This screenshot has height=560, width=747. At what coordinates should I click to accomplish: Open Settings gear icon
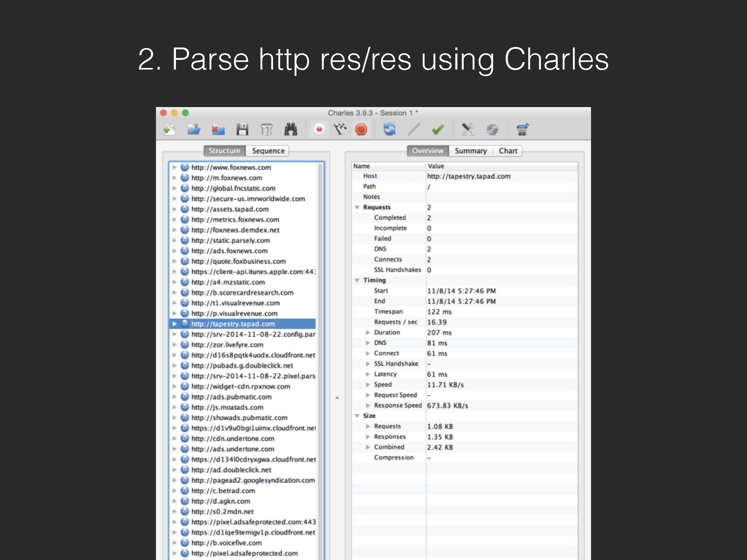coord(492,129)
